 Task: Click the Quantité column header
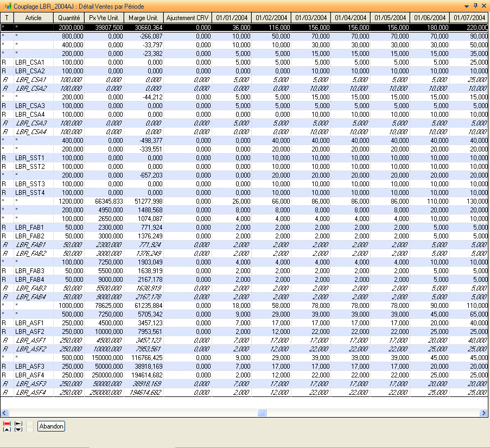[x=69, y=18]
